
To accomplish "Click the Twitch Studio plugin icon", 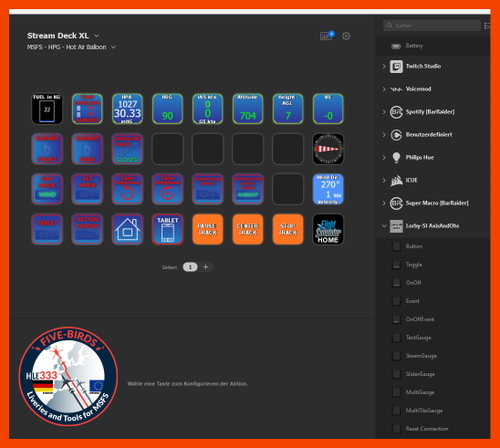I will click(396, 66).
